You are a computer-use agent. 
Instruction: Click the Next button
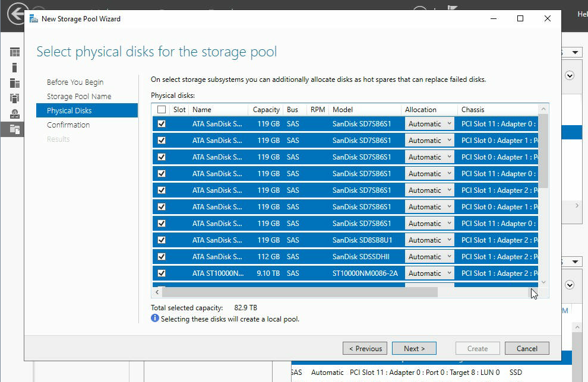(414, 349)
